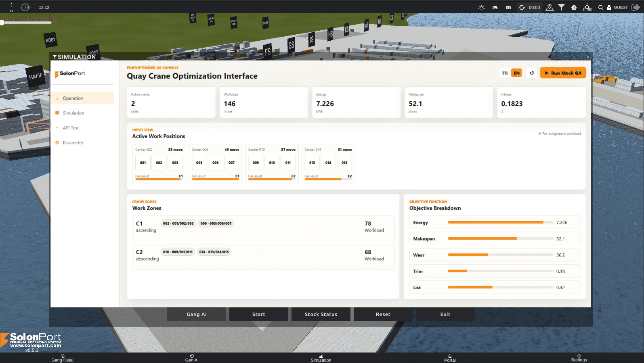Select bay position 009

[x=256, y=163]
